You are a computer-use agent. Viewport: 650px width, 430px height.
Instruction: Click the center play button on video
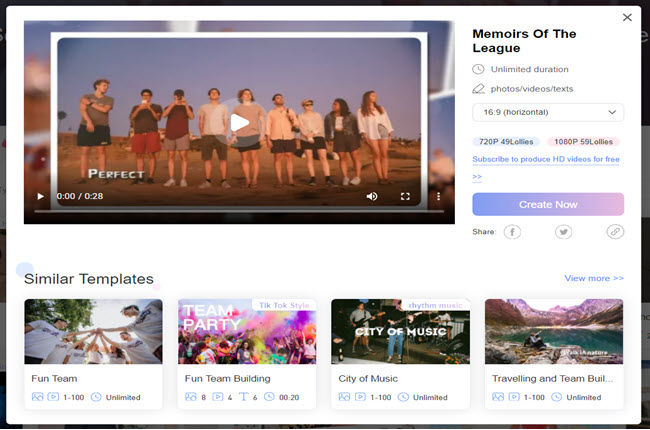(x=239, y=122)
